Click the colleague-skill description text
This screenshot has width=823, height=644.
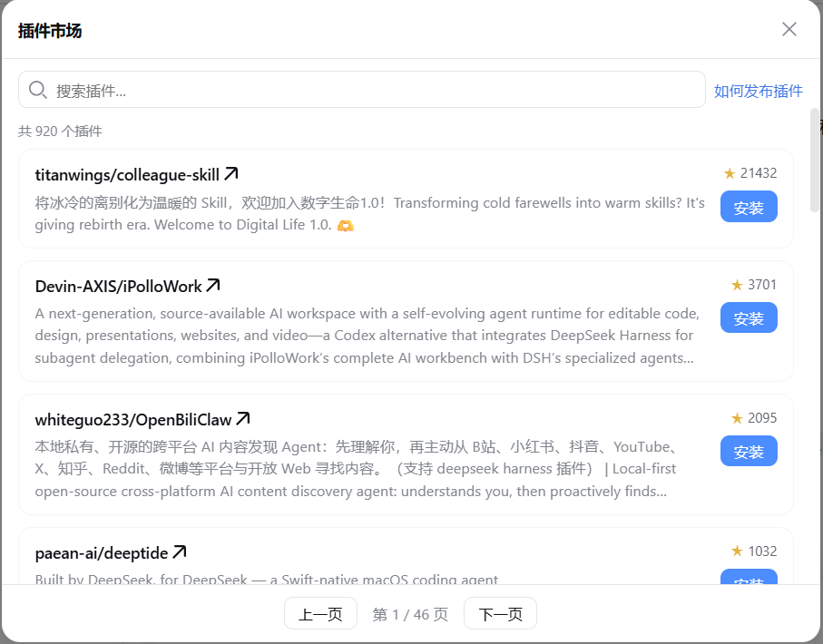(369, 214)
